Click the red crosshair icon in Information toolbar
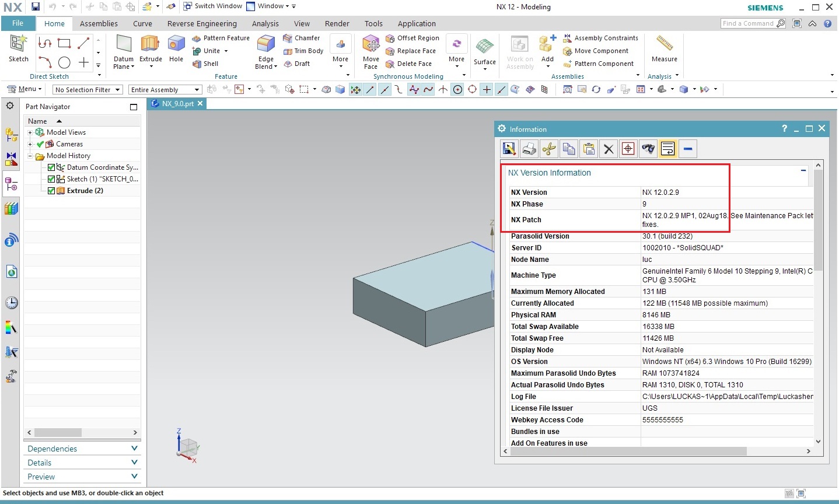 pyautogui.click(x=628, y=149)
